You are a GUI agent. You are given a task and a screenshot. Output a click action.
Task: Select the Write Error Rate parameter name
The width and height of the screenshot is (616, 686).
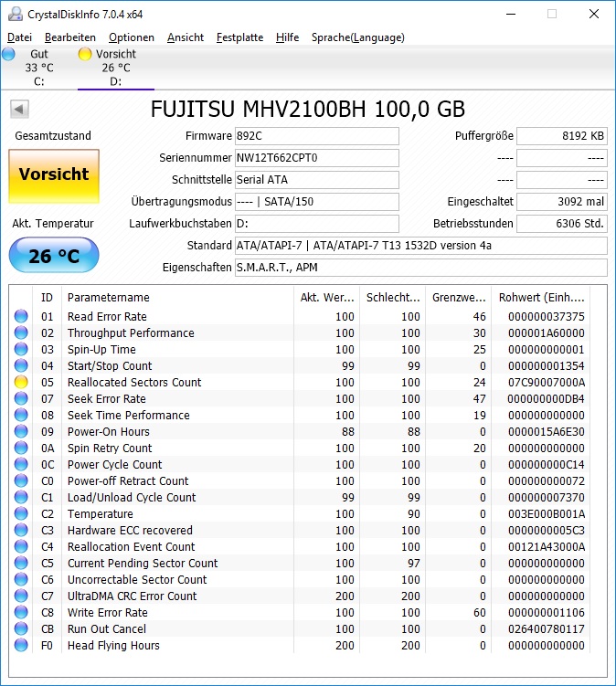pos(107,613)
